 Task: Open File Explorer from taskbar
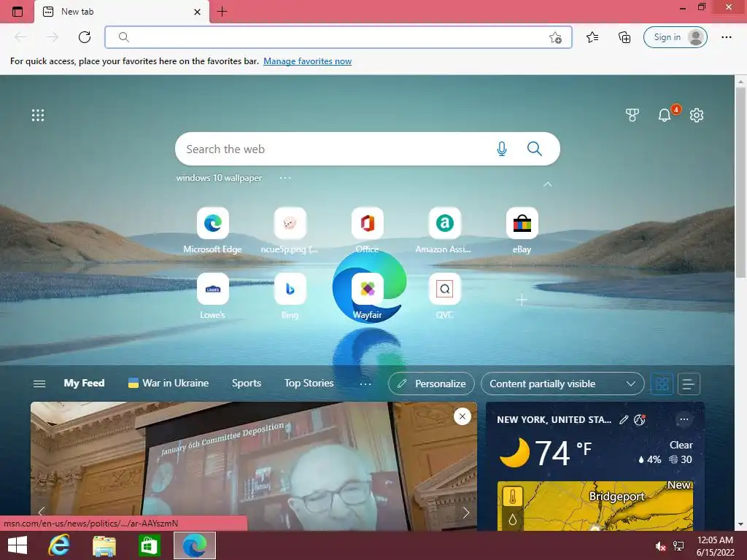pos(104,545)
